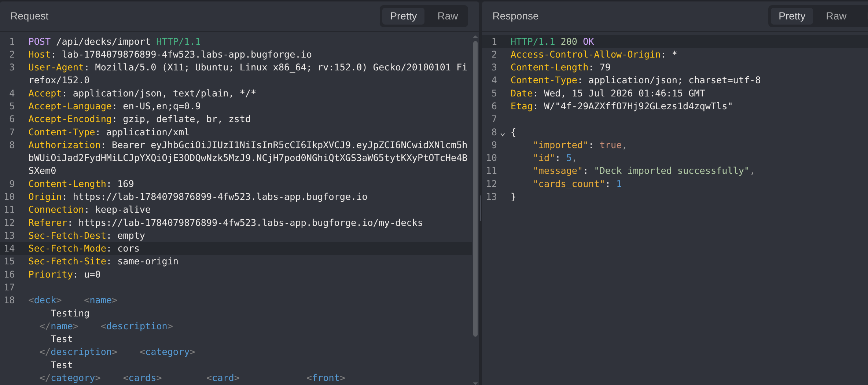
Task: Click the Testing deck name text
Action: coord(70,313)
